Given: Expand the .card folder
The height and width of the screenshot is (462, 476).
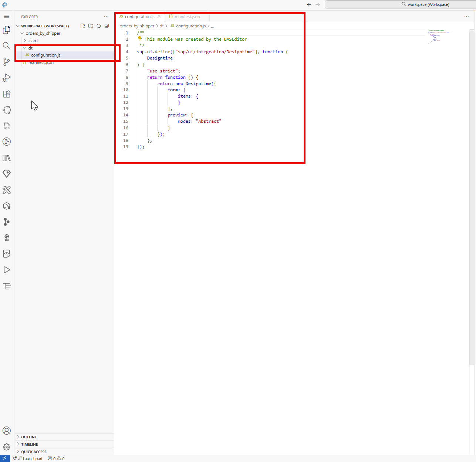Looking at the screenshot, I should pos(33,41).
